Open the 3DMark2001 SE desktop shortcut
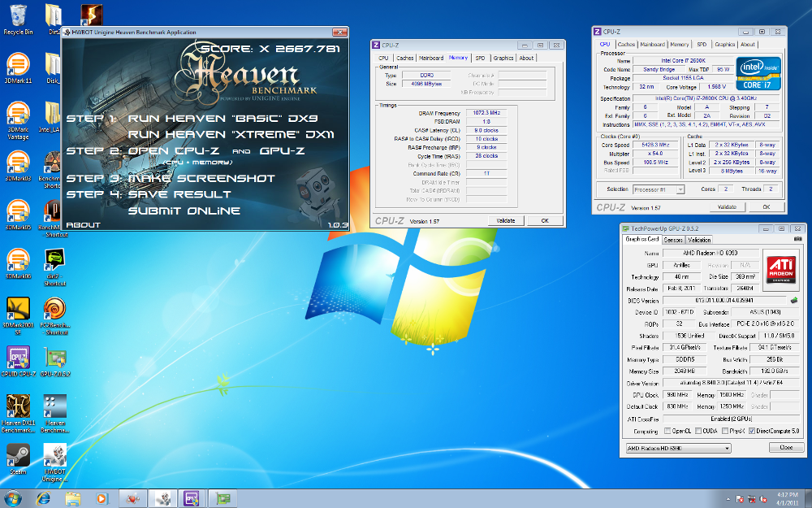The width and height of the screenshot is (812, 508). point(18,316)
